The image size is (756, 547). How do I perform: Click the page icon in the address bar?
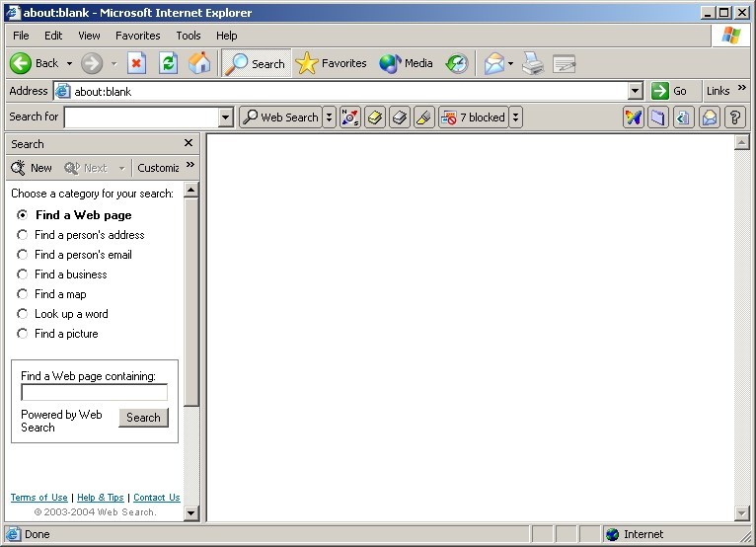(63, 91)
